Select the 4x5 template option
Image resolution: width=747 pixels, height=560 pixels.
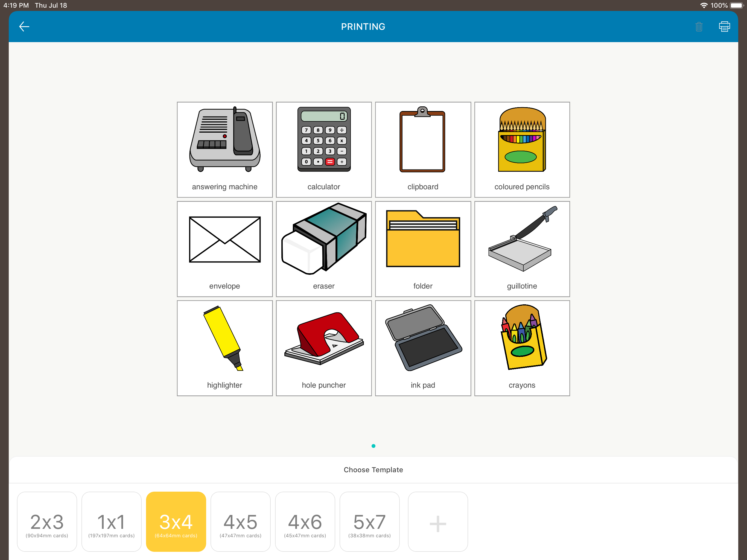coord(240,521)
